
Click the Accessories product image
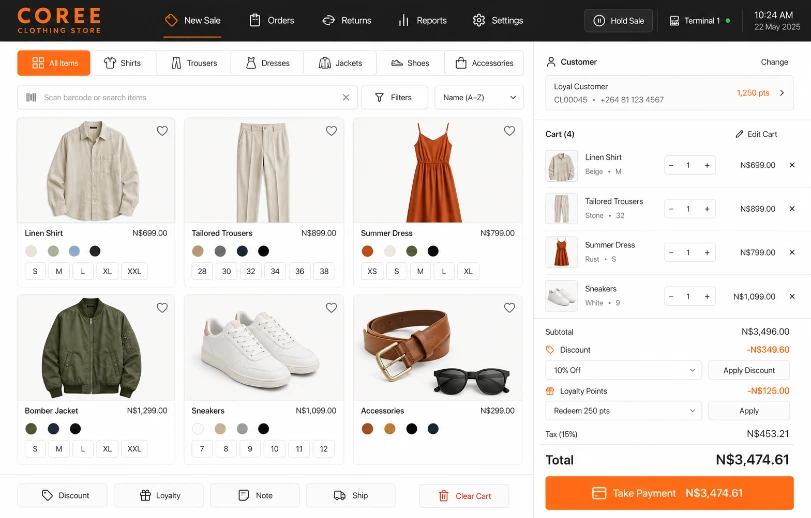438,348
